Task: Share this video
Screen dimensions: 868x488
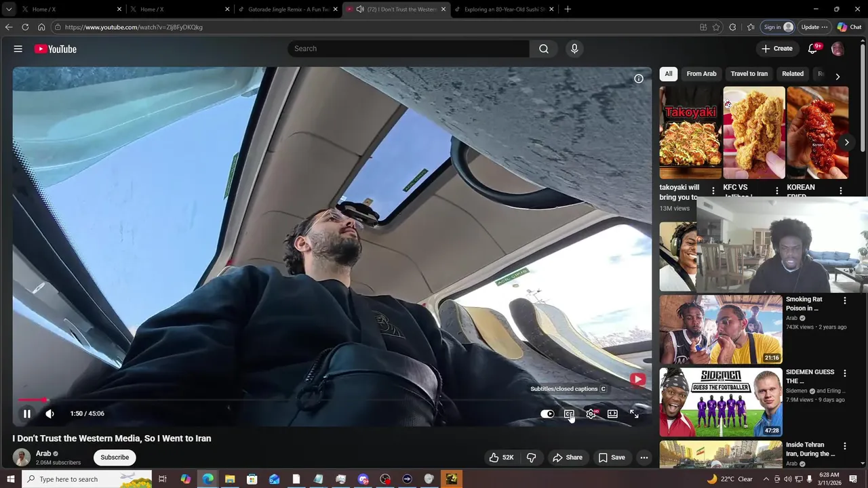Action: [x=568, y=457]
